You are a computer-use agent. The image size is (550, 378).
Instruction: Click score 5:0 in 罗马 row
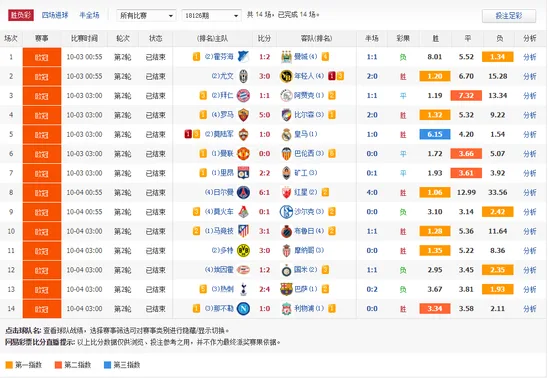pyautogui.click(x=264, y=115)
